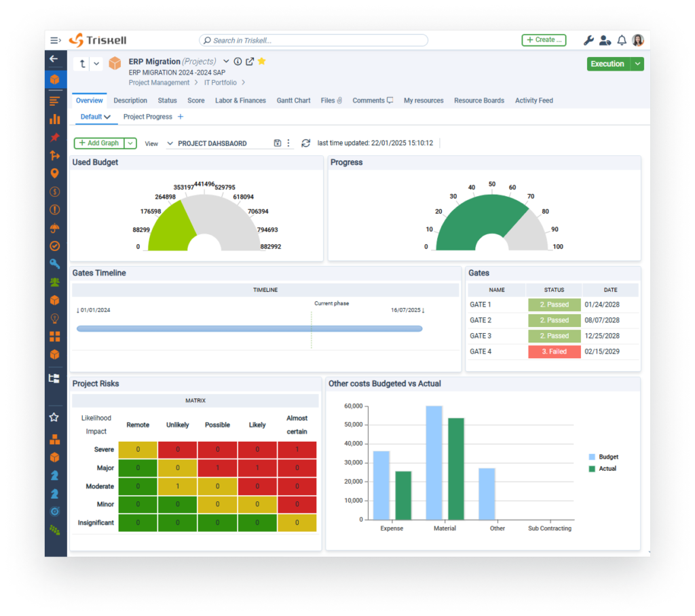Star the ERP Migration project favorite icon
Screen dimensions: 695x616
pos(261,61)
